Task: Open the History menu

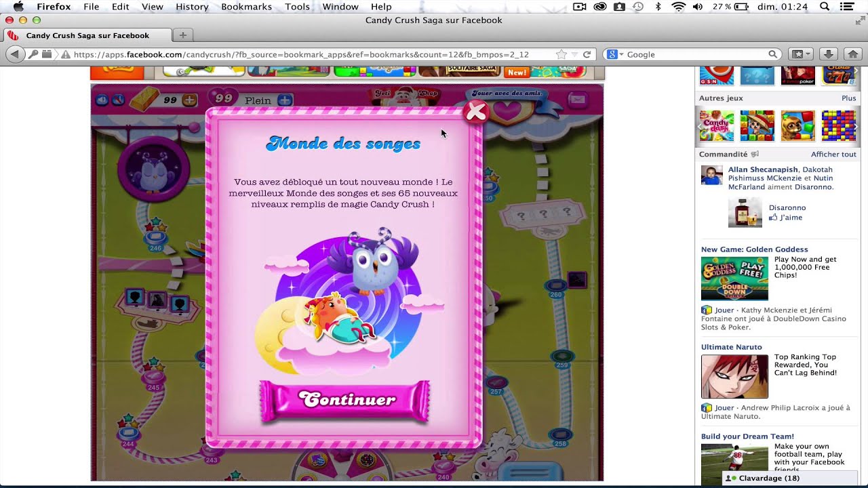Action: pos(192,7)
